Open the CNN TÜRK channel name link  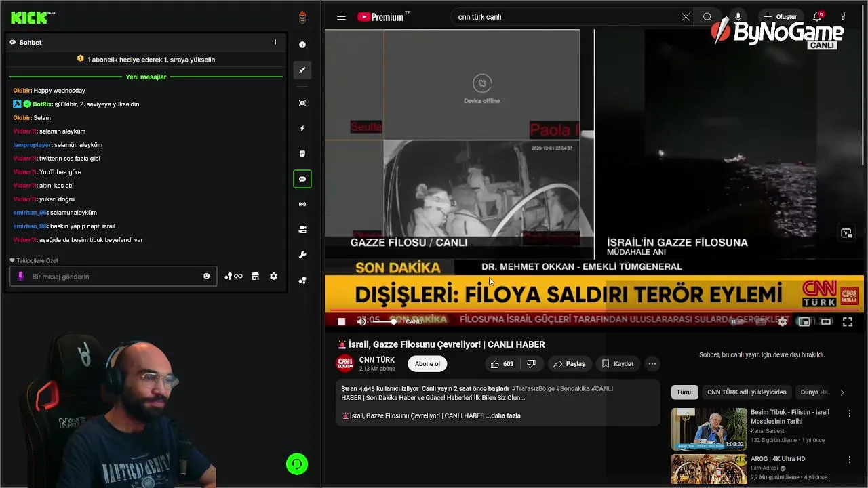pos(376,360)
